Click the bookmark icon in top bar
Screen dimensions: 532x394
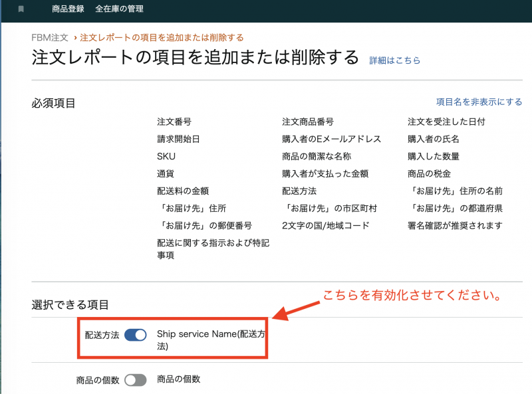[21, 9]
